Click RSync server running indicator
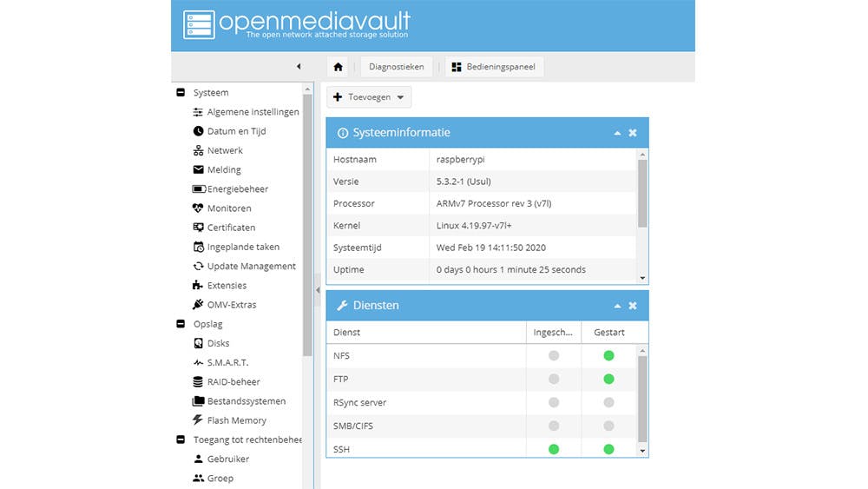 click(609, 403)
